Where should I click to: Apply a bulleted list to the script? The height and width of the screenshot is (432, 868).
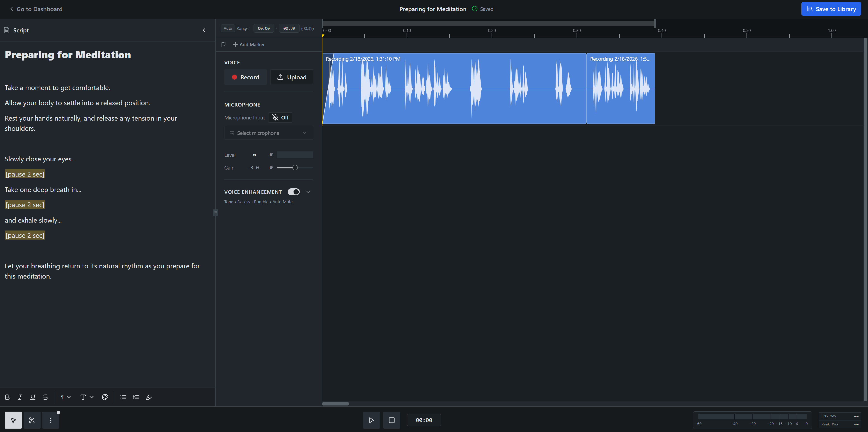pos(123,397)
